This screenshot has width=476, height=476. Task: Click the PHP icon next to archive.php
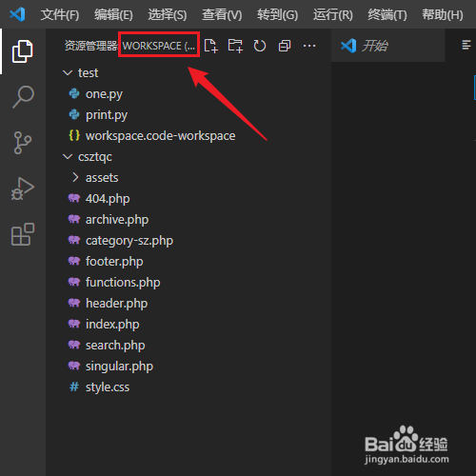pos(74,219)
